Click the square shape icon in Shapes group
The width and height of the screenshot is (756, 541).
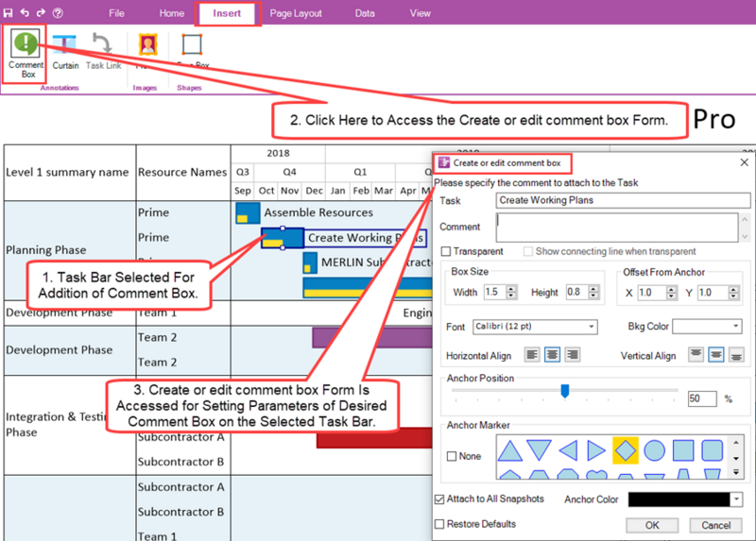pyautogui.click(x=192, y=44)
